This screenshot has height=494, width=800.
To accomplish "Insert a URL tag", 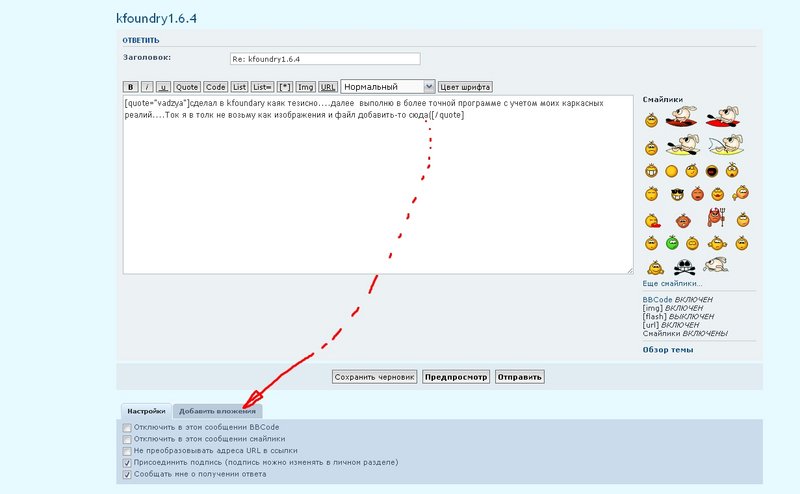I will pyautogui.click(x=328, y=87).
